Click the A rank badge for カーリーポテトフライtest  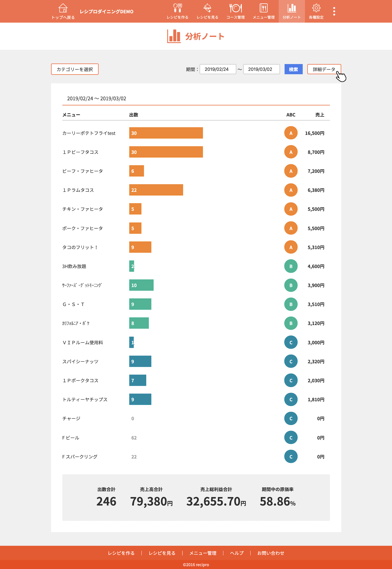click(291, 133)
